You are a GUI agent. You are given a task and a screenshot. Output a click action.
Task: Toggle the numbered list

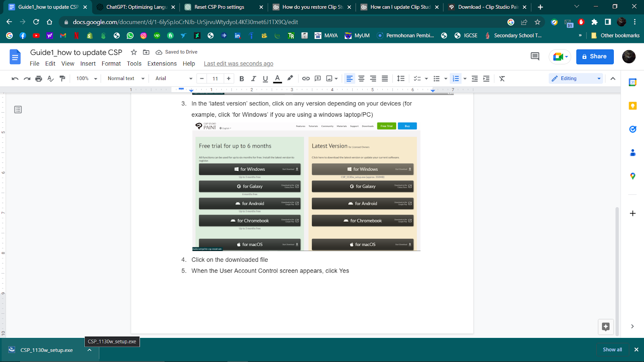coord(456,78)
